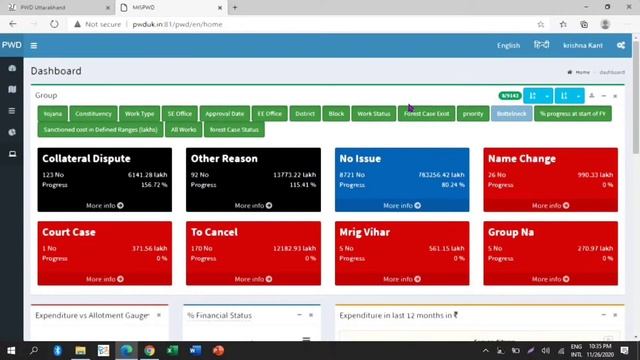The image size is (640, 360).
Task: Select the priority group filter
Action: (473, 114)
